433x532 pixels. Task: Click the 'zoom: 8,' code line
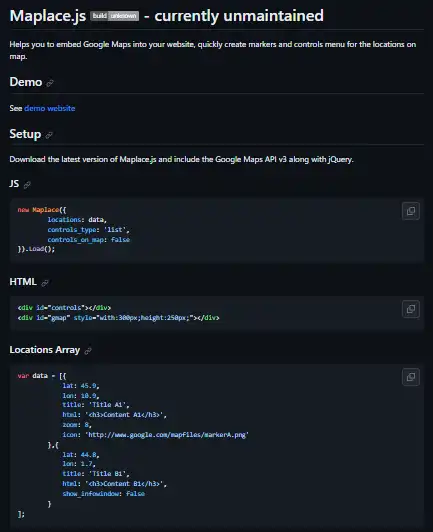pyautogui.click(x=77, y=425)
